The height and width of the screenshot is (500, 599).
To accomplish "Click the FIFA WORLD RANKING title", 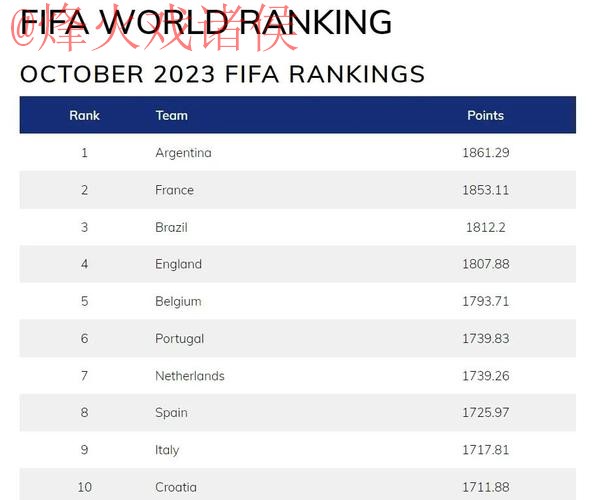I will click(206, 22).
